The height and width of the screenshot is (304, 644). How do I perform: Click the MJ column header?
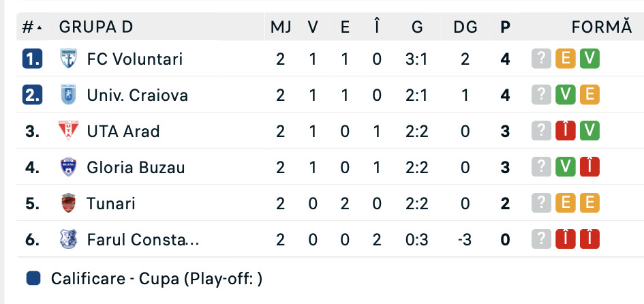point(281,27)
